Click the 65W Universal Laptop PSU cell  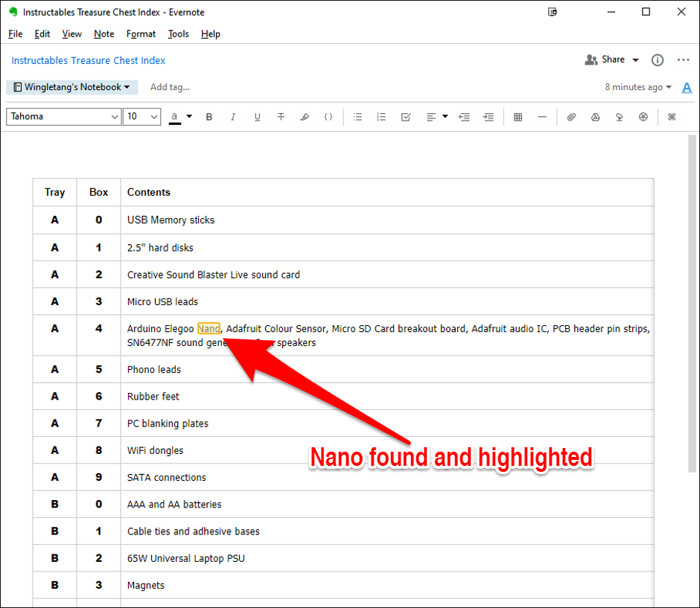[387, 558]
